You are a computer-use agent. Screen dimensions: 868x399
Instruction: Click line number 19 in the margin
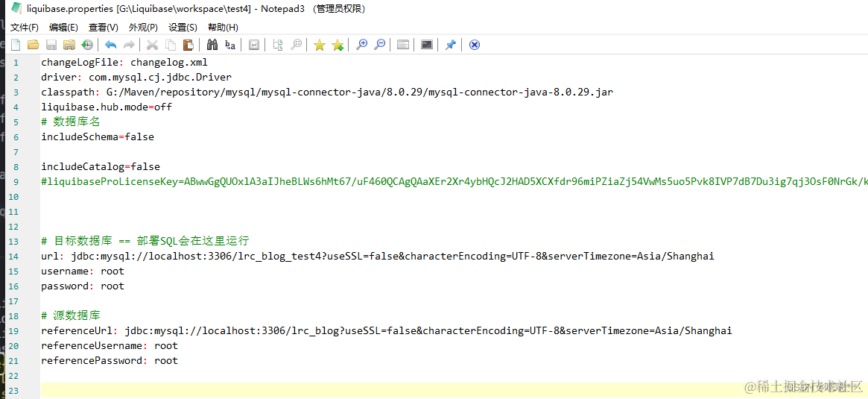(x=13, y=331)
